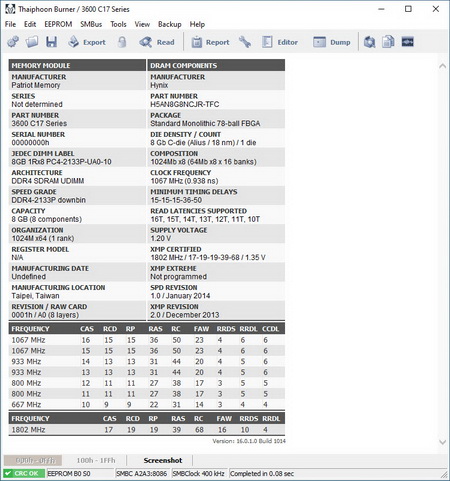The width and height of the screenshot is (450, 481).
Task: Select the Screenshot tab
Action: (x=163, y=461)
